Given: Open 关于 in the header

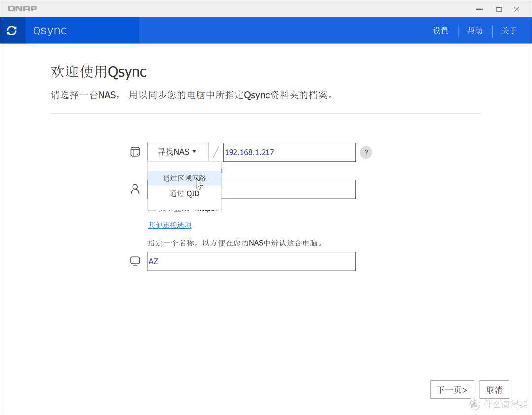Looking at the screenshot, I should [x=509, y=31].
